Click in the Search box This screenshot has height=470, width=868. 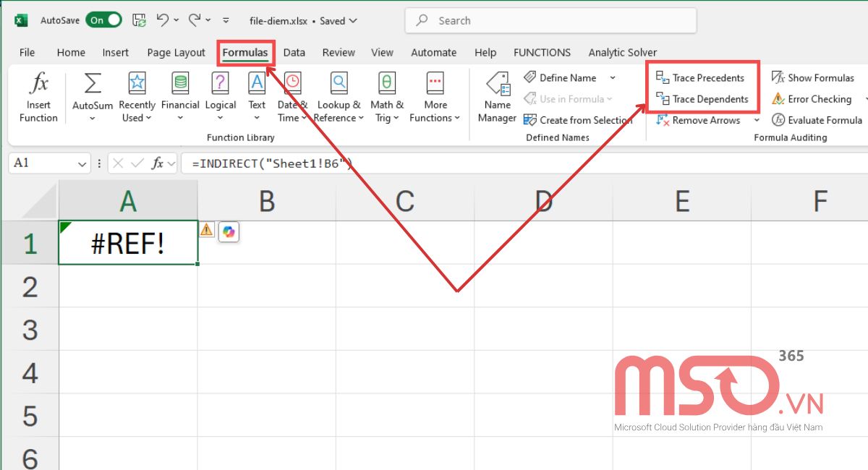(550, 20)
